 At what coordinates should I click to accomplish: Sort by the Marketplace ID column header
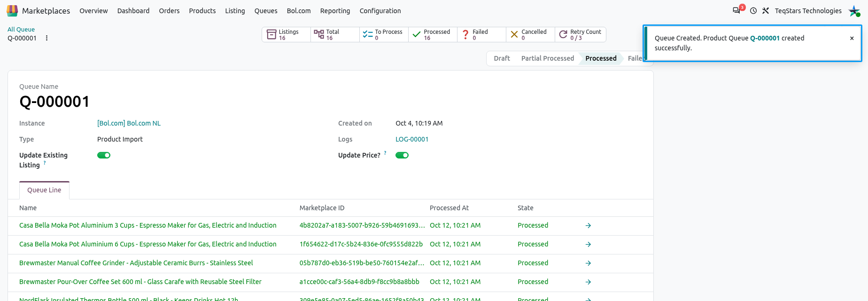pos(322,208)
